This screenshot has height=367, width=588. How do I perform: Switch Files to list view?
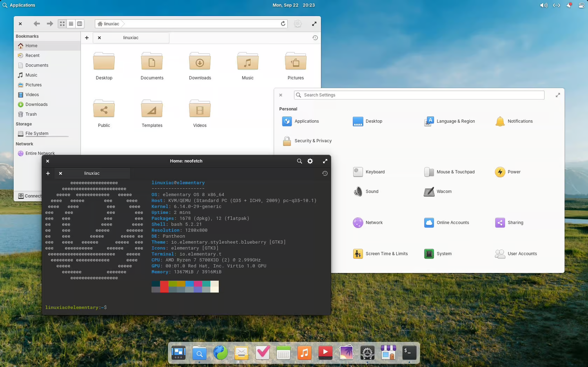71,24
